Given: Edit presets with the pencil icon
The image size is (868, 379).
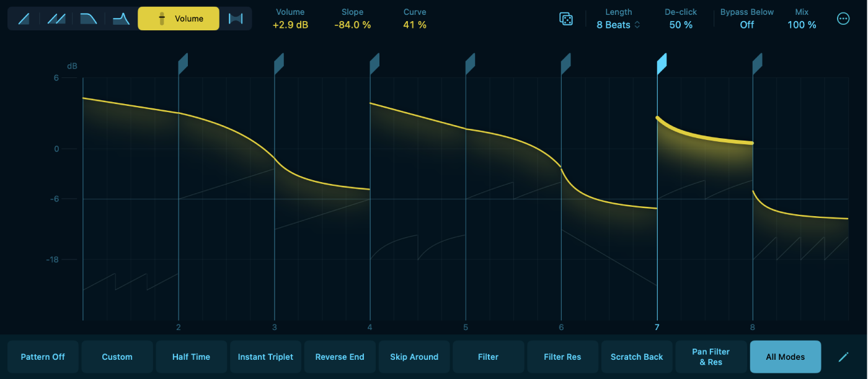Looking at the screenshot, I should (x=843, y=357).
